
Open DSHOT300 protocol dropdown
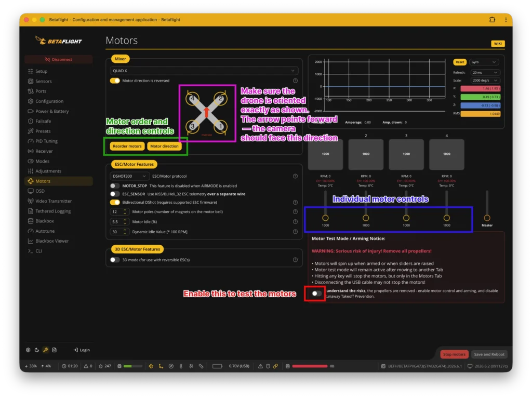(129, 176)
